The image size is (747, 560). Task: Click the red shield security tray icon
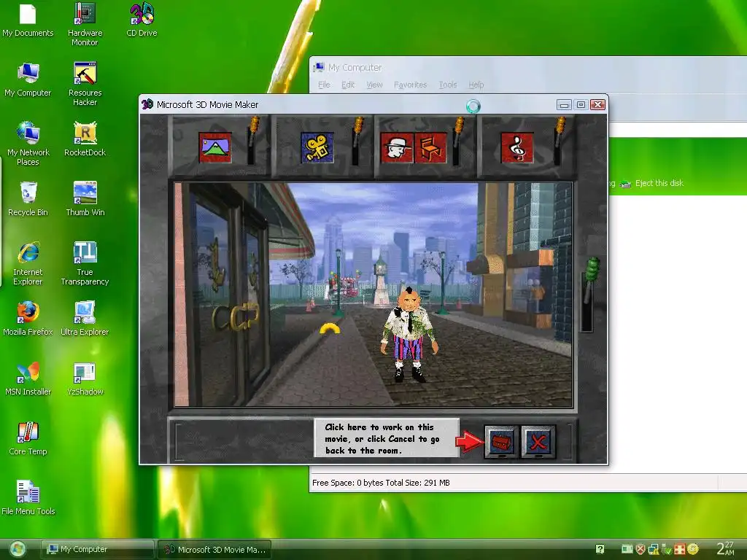640,550
